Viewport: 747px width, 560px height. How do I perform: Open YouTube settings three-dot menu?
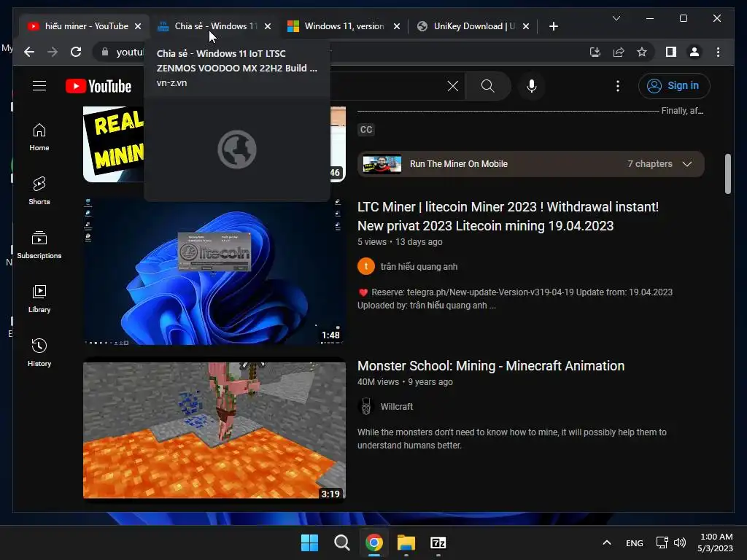pyautogui.click(x=617, y=86)
